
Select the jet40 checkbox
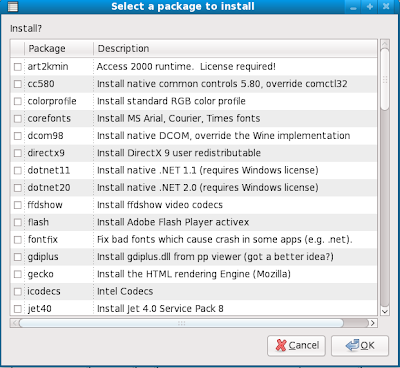(18, 309)
